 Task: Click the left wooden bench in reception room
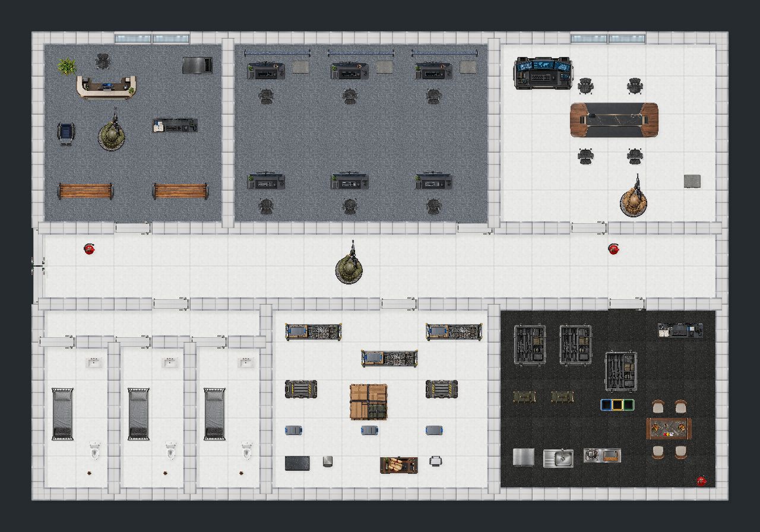coord(85,191)
